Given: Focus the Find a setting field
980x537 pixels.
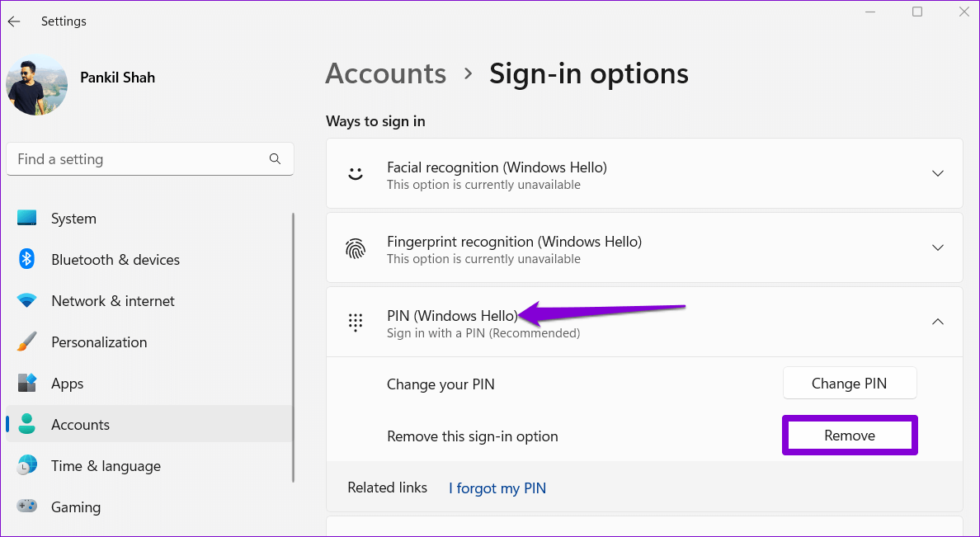Looking at the screenshot, I should pyautogui.click(x=150, y=159).
